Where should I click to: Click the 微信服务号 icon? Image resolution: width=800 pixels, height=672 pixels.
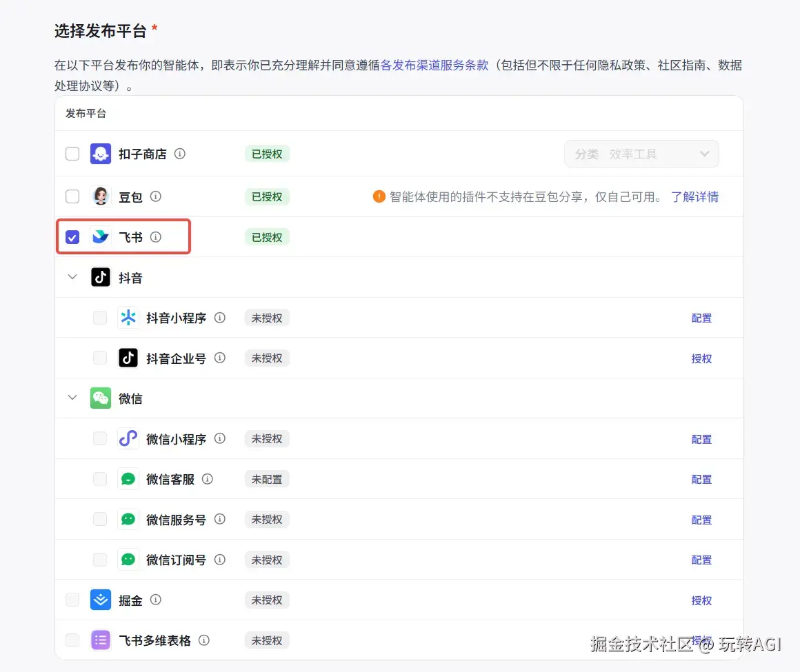click(128, 519)
